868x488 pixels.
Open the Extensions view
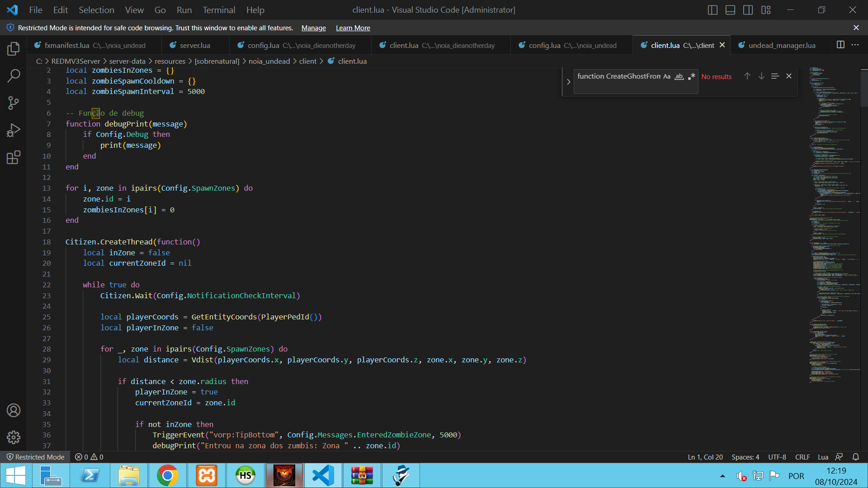14,157
